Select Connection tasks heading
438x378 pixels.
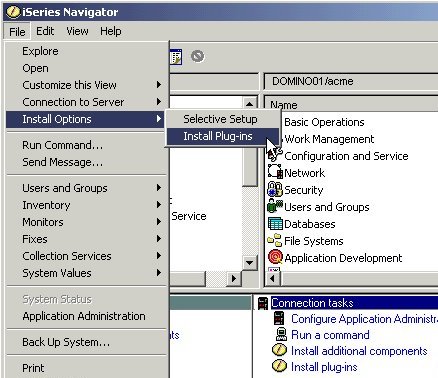(312, 303)
